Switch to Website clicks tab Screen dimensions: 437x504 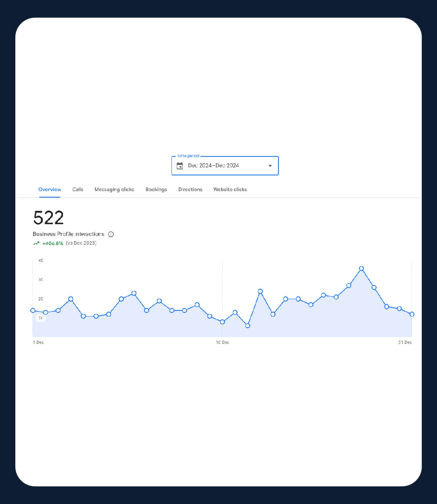(x=230, y=190)
